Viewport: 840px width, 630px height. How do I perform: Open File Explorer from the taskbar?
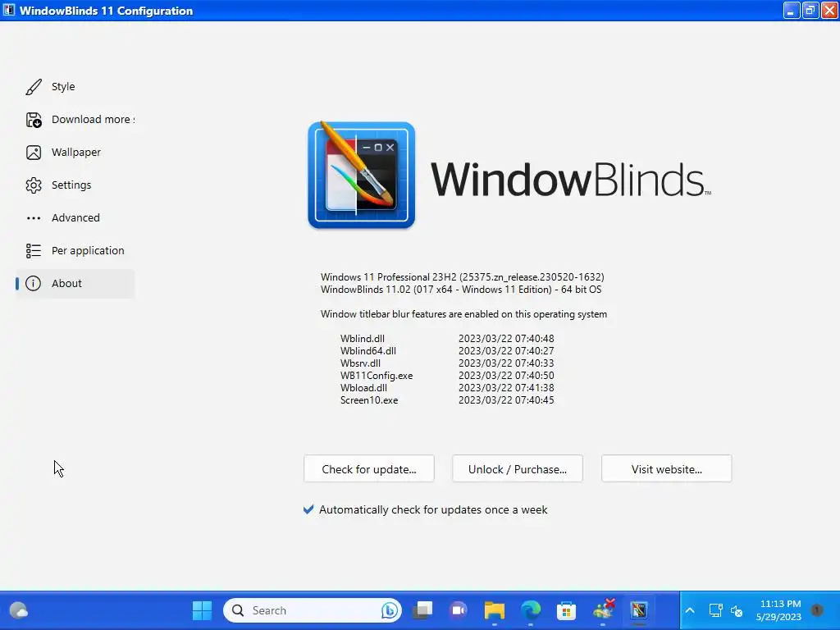click(x=495, y=610)
